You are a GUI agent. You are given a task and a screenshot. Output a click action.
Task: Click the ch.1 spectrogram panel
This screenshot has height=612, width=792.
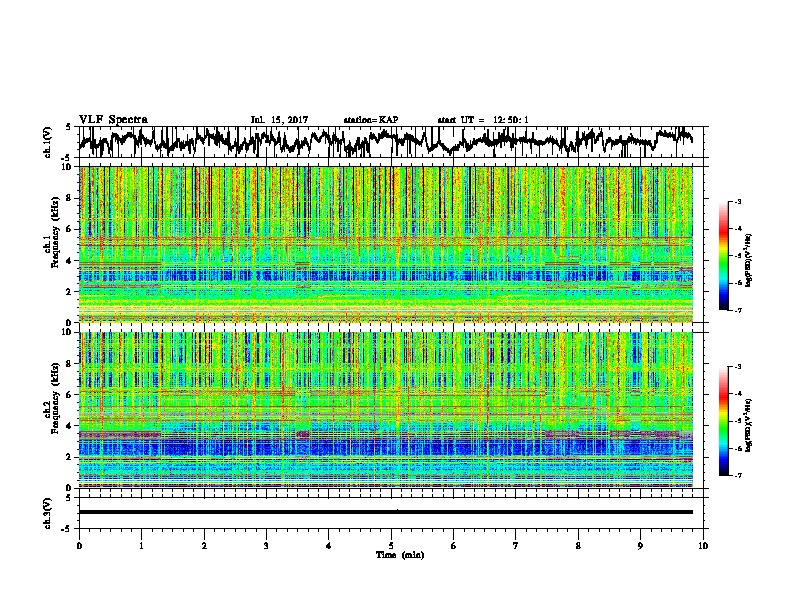tap(386, 244)
